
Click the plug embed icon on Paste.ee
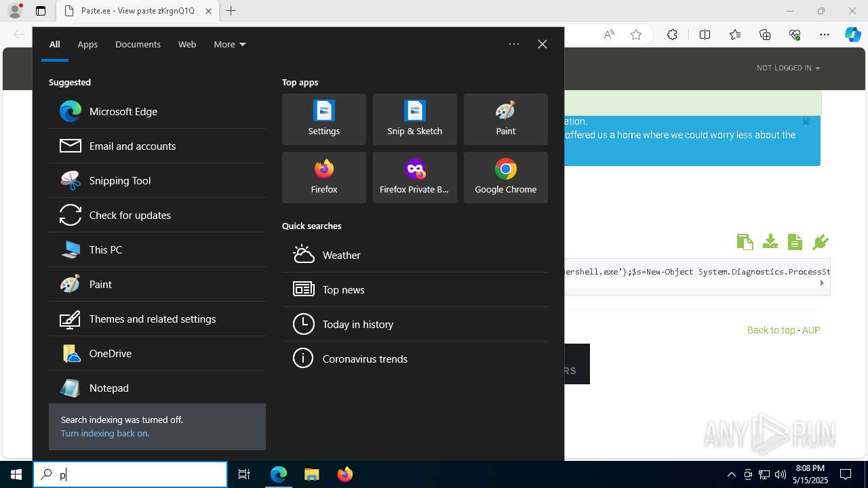click(821, 242)
